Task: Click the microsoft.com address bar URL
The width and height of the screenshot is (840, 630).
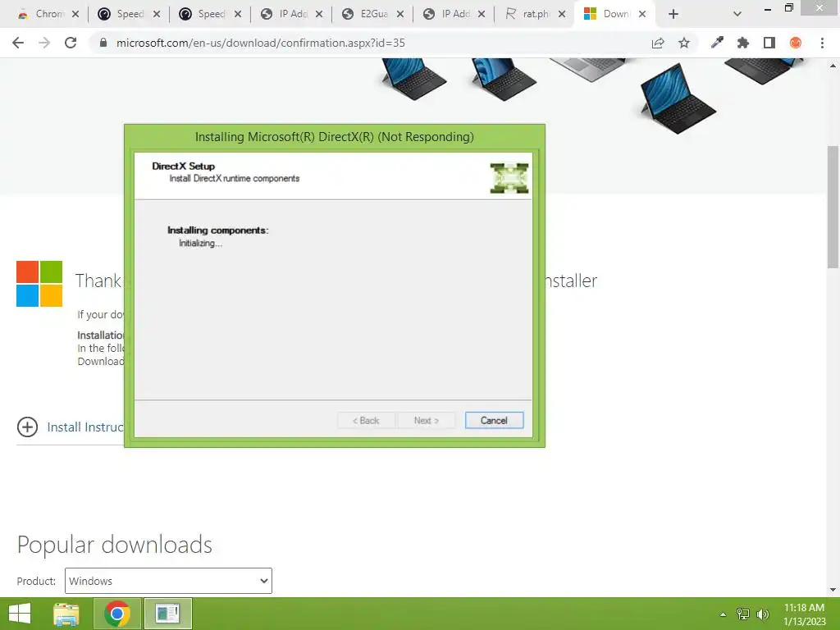Action: coord(260,43)
